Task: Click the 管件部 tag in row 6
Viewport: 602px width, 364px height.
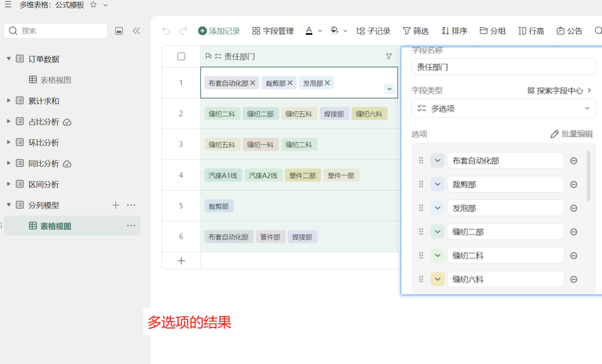Action: (x=270, y=237)
